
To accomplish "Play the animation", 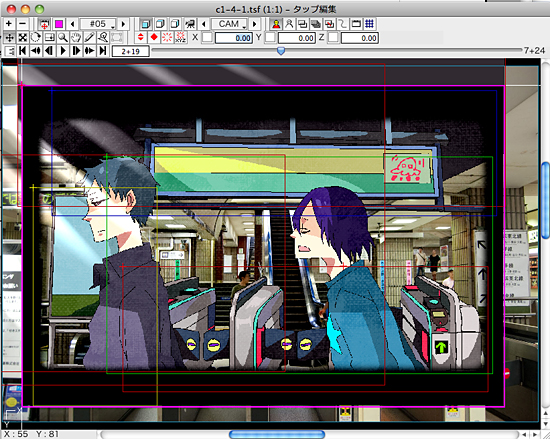I will pos(63,51).
